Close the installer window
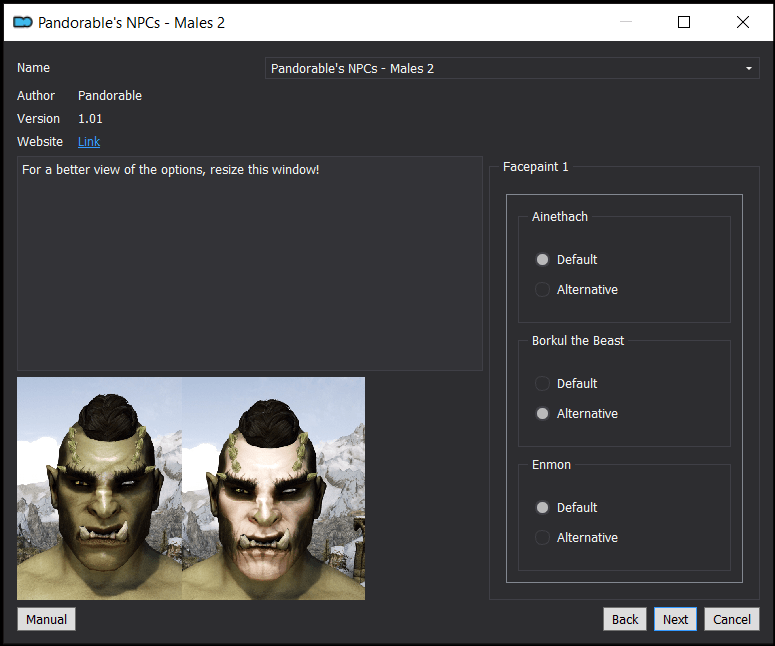The width and height of the screenshot is (775, 646). [742, 22]
